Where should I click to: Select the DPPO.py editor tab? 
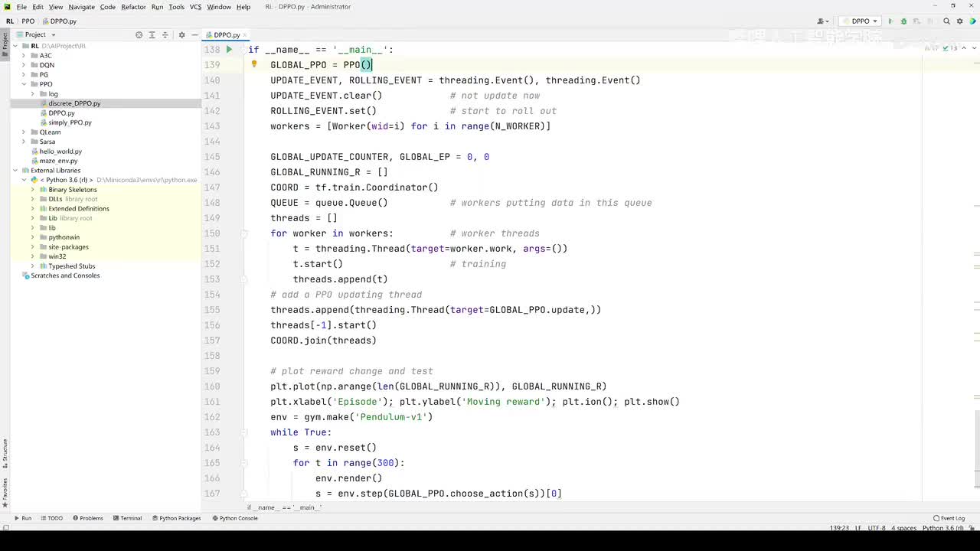(x=226, y=35)
